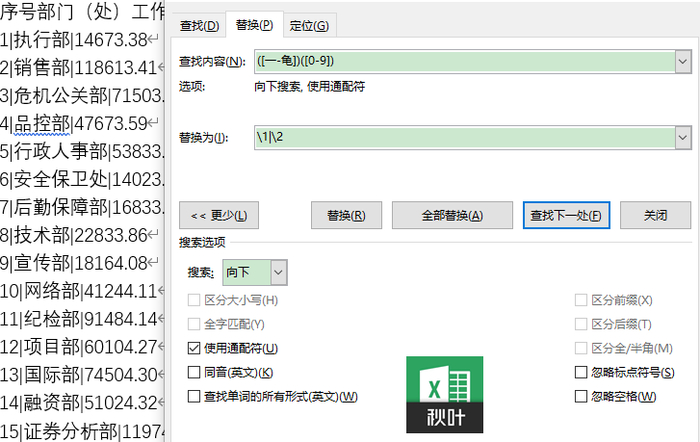Viewport: 700px width, 442px height.
Task: Enable the 同音(英文)(K) checkbox
Action: (194, 372)
